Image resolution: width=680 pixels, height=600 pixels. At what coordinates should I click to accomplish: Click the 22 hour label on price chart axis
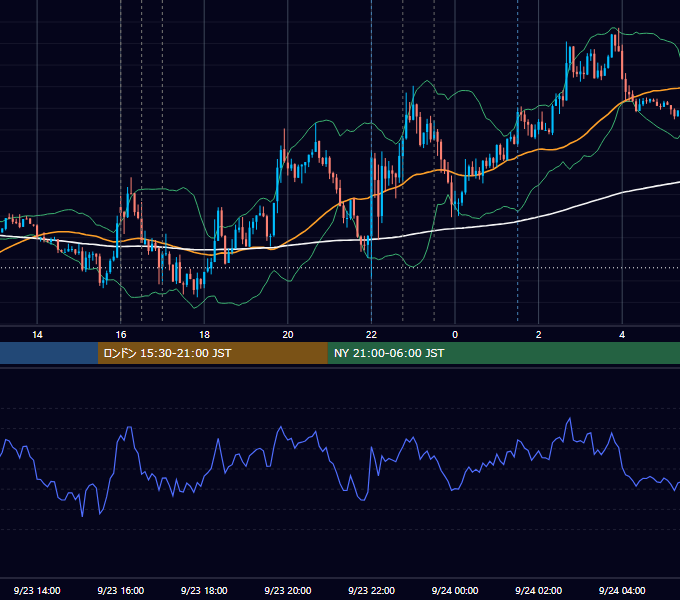tap(371, 335)
